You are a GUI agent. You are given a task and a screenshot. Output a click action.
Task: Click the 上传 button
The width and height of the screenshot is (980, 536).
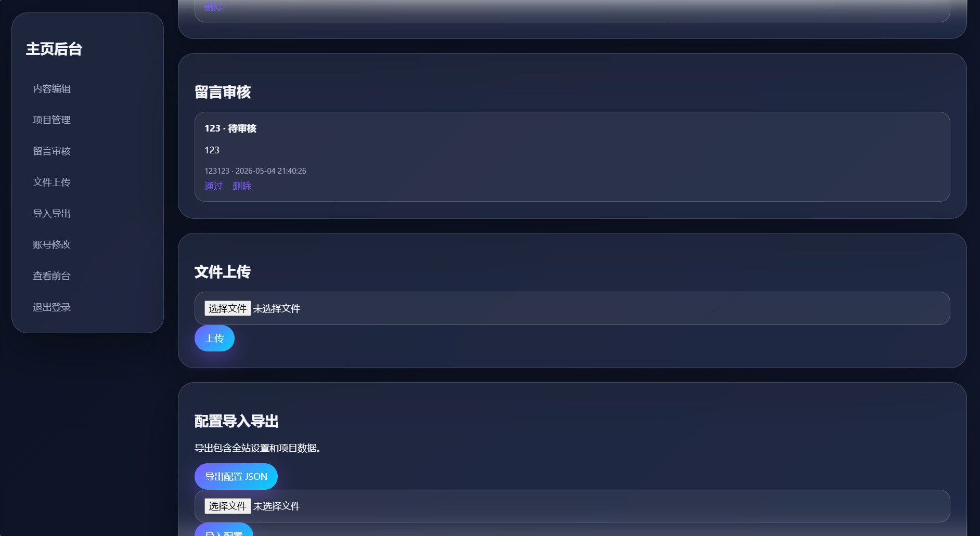point(214,338)
